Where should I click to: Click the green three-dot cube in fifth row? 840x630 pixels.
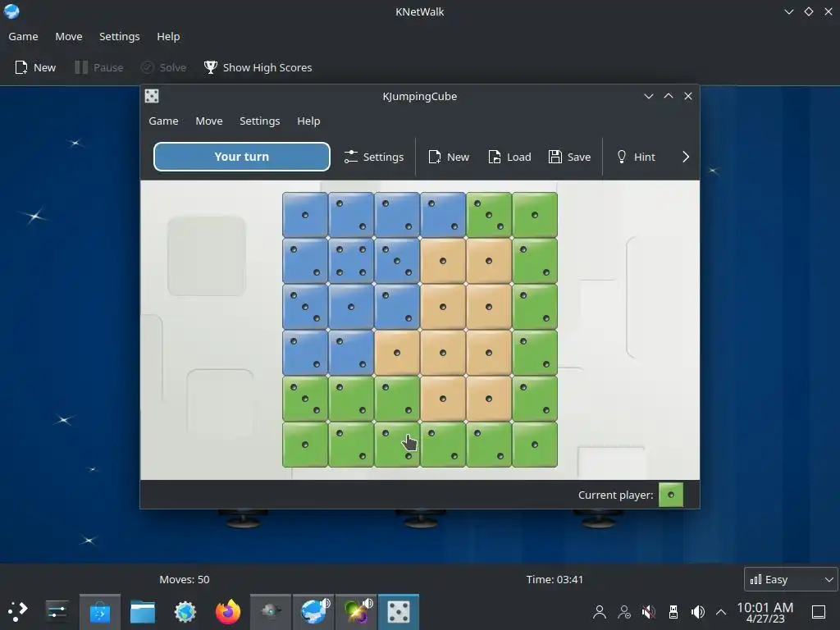pos(305,399)
